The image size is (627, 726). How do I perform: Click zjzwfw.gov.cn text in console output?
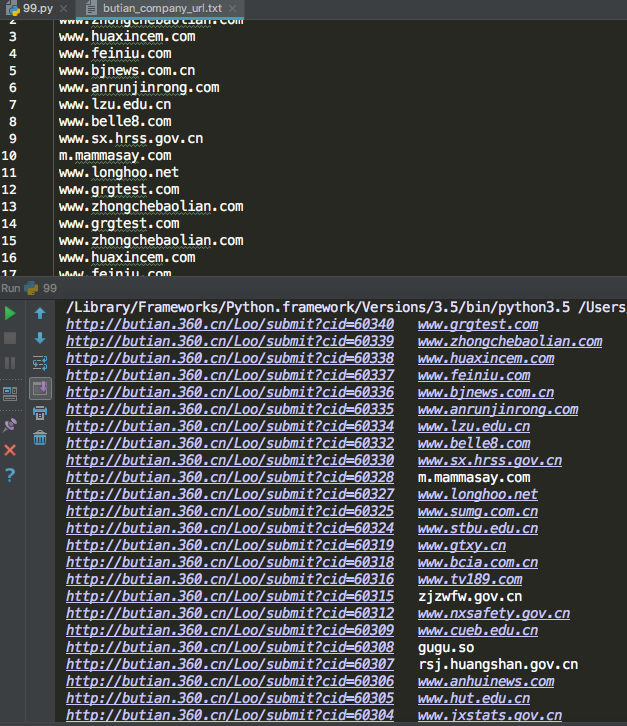[470, 596]
